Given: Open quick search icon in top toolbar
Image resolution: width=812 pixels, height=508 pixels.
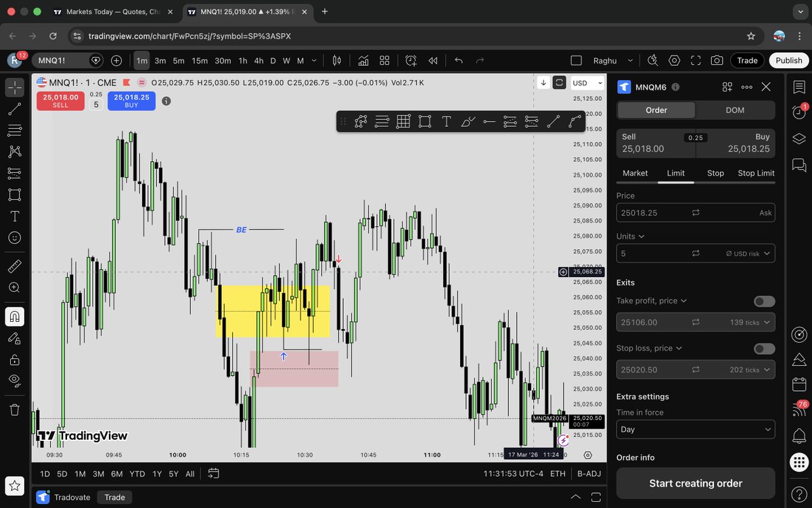Looking at the screenshot, I should [652, 60].
